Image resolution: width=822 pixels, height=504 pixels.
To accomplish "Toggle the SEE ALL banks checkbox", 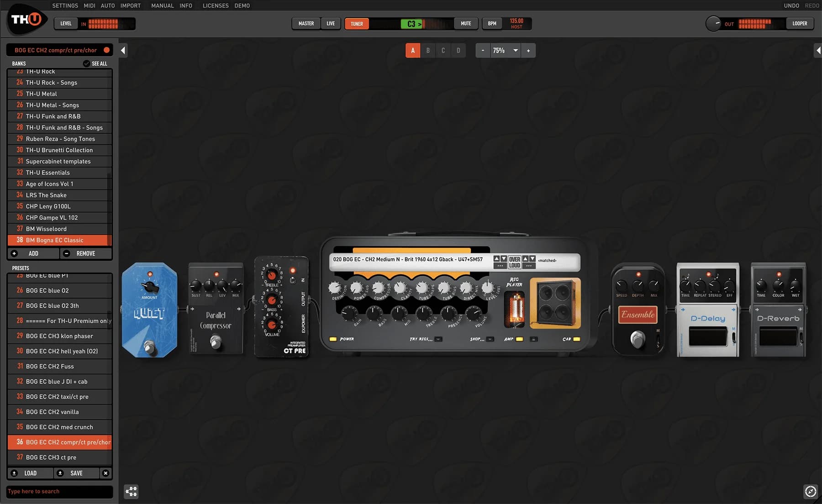I will 87,63.
